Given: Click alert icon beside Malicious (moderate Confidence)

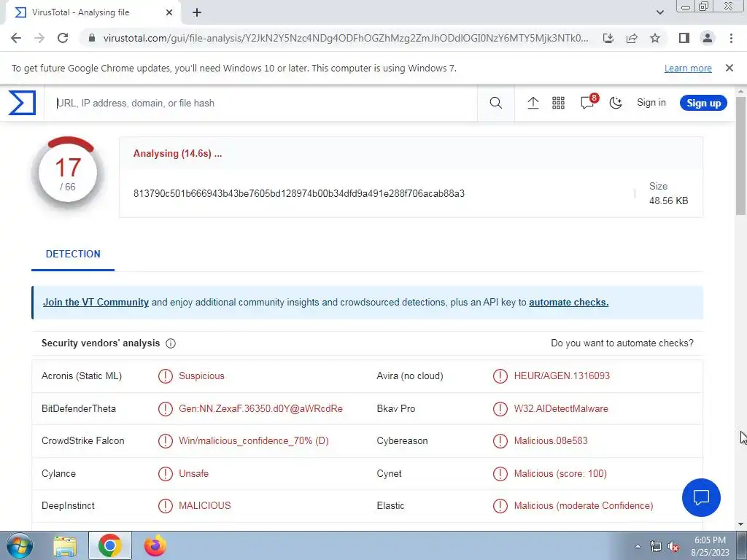Looking at the screenshot, I should click(x=500, y=506).
